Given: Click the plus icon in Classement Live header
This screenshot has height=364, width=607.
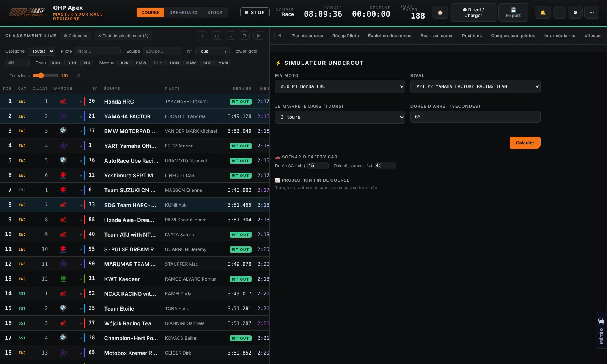Looking at the screenshot, I should (202, 36).
